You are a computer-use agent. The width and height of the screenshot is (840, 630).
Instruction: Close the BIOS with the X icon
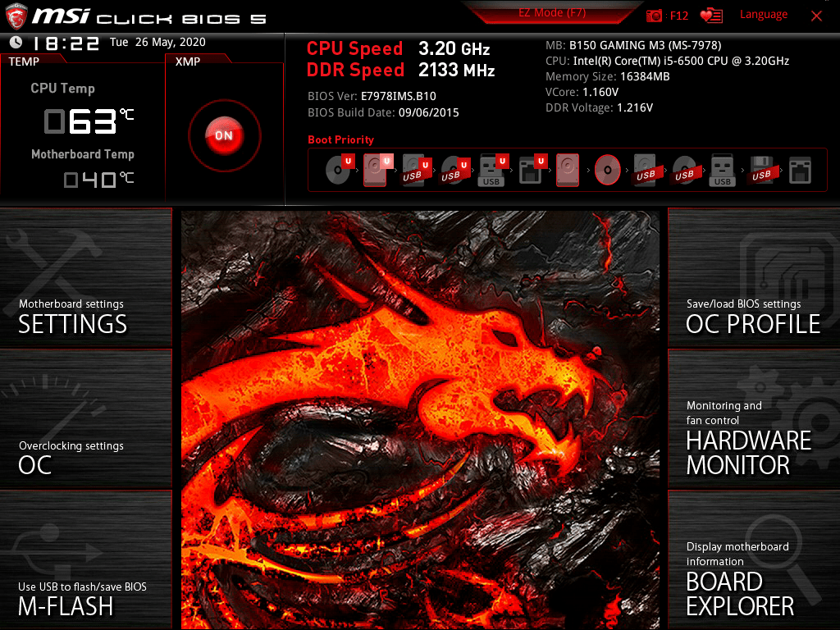(816, 16)
